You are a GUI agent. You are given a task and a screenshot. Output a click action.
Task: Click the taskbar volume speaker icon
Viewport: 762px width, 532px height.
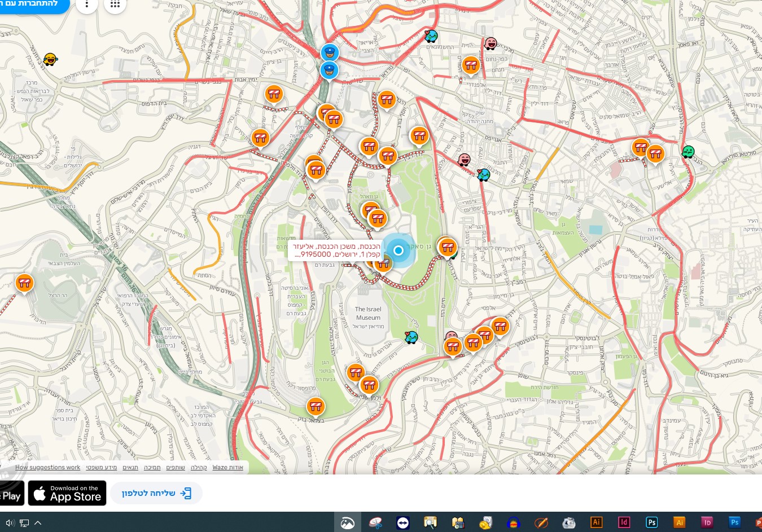10,523
